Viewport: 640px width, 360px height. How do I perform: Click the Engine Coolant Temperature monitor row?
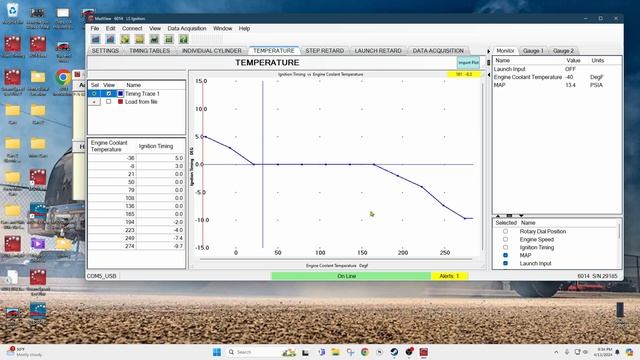coord(557,77)
